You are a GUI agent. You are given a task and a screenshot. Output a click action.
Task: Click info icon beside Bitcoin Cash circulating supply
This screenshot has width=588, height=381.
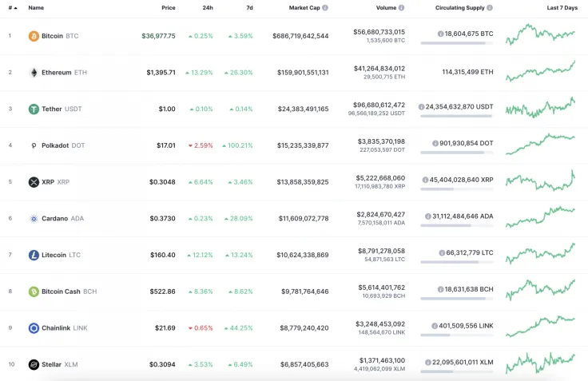coord(441,289)
